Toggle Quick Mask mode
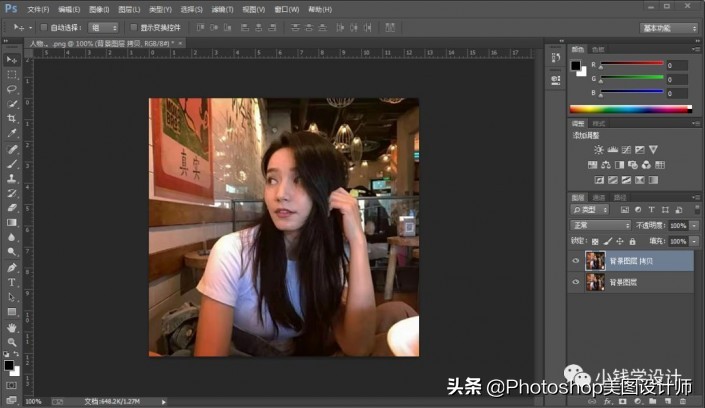Image resolution: width=705 pixels, height=408 pixels. click(x=11, y=386)
